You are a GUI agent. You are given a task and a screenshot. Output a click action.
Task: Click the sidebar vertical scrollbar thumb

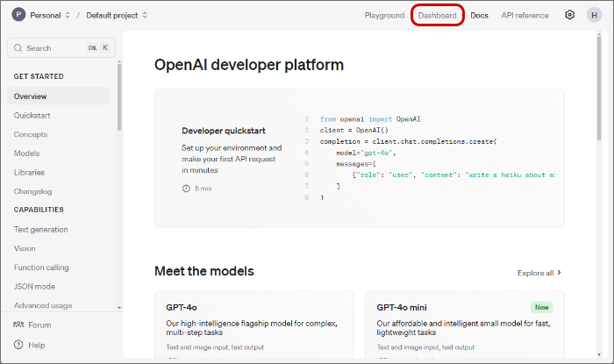point(119,97)
